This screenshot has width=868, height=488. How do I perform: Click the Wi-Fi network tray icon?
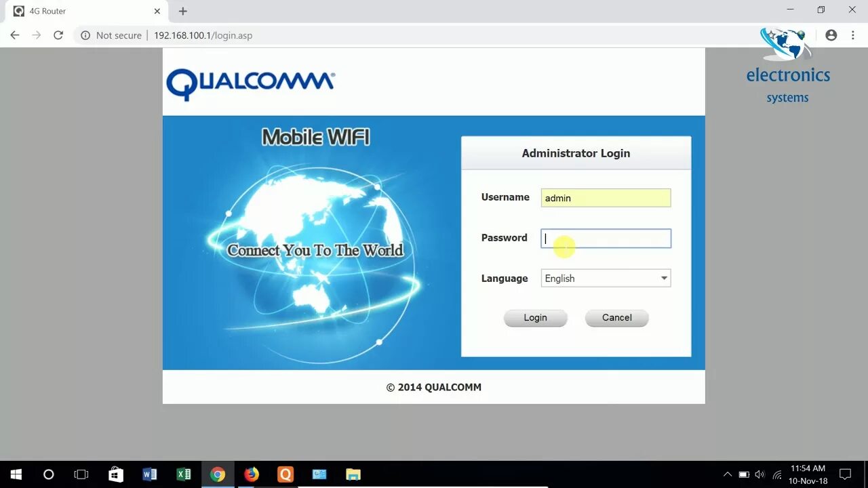[777, 474]
